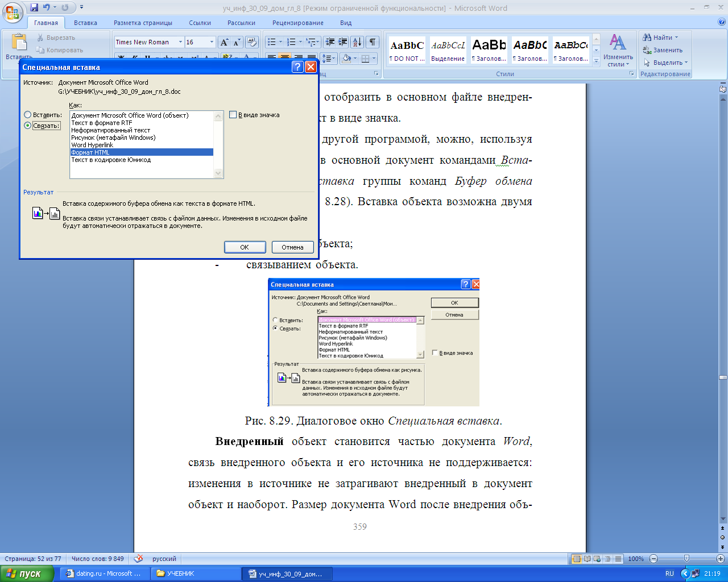
Task: Click Заменить to replace text
Action: [x=663, y=50]
